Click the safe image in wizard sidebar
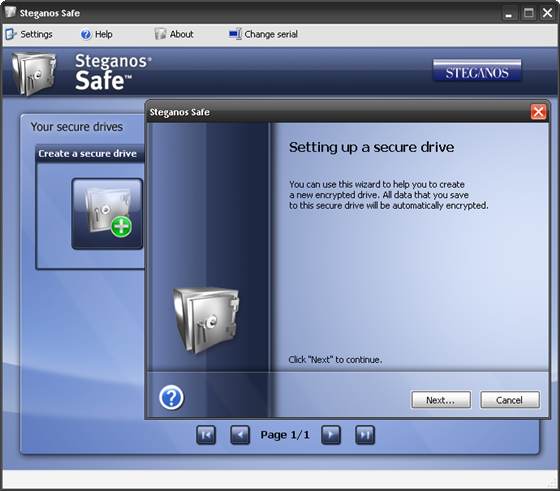The image size is (560, 491). coord(206,320)
